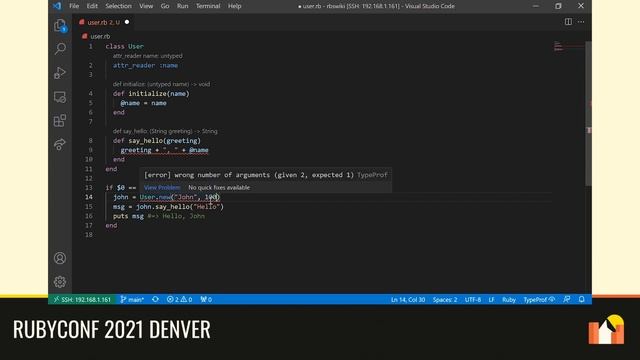Close unsaved user.rb tab via dot
This screenshot has width=640, height=360.
click(127, 22)
